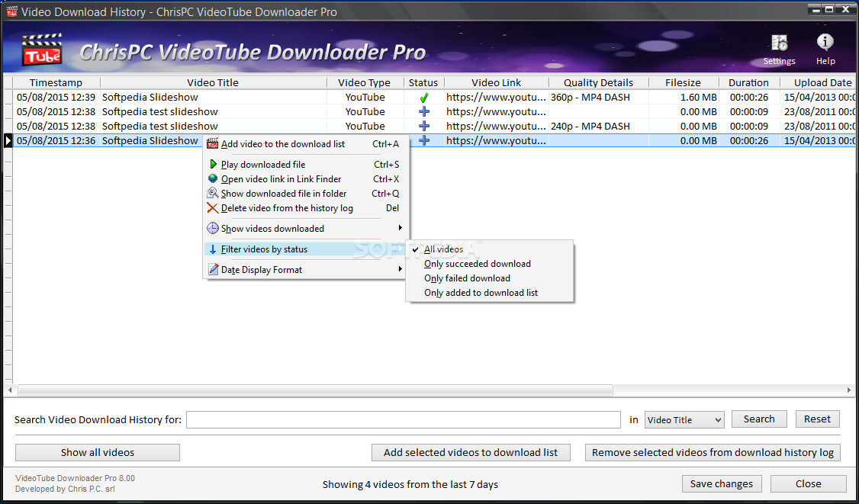Focus the Search Video Download History field
This screenshot has height=504, width=859.
404,420
